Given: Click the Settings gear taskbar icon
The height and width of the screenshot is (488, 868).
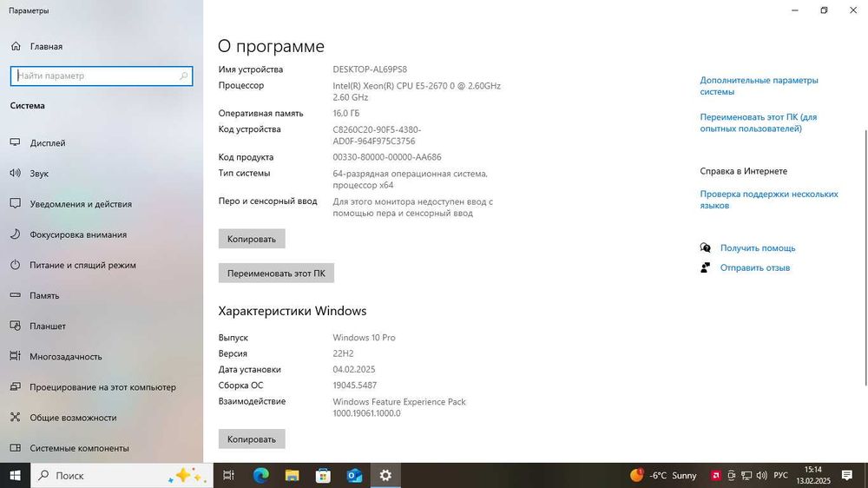Looking at the screenshot, I should tap(385, 475).
